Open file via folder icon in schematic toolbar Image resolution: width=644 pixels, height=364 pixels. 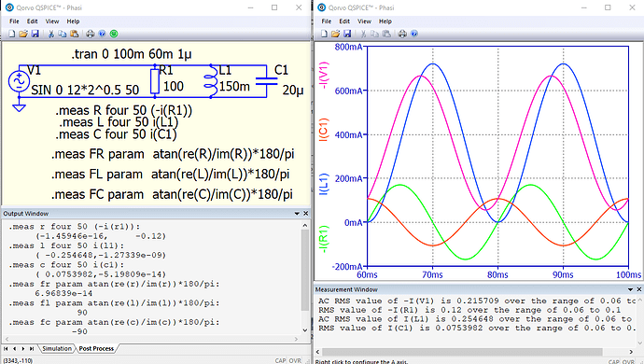[x=23, y=34]
